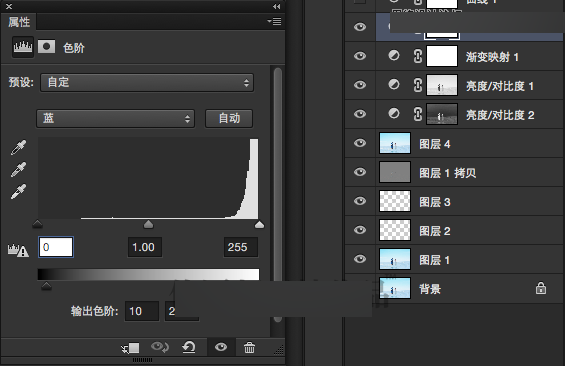This screenshot has width=565, height=366.
Task: Select the black point eyedropper
Action: coord(18,147)
